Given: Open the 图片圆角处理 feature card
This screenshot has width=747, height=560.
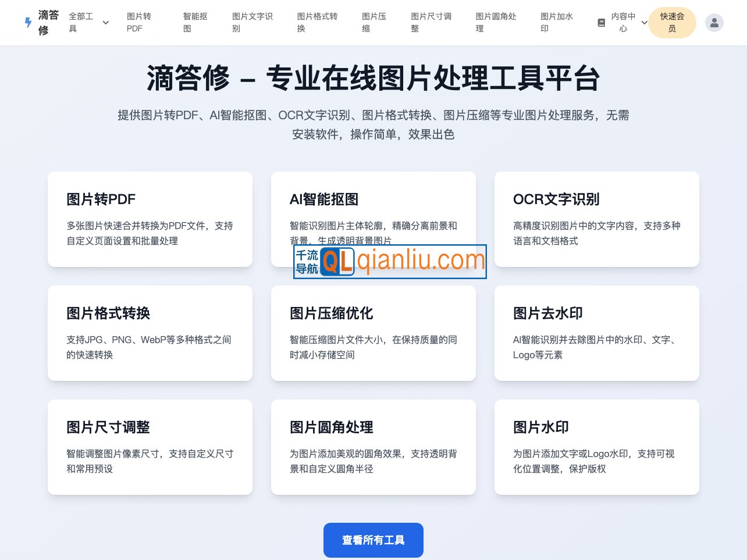Looking at the screenshot, I should tap(373, 447).
